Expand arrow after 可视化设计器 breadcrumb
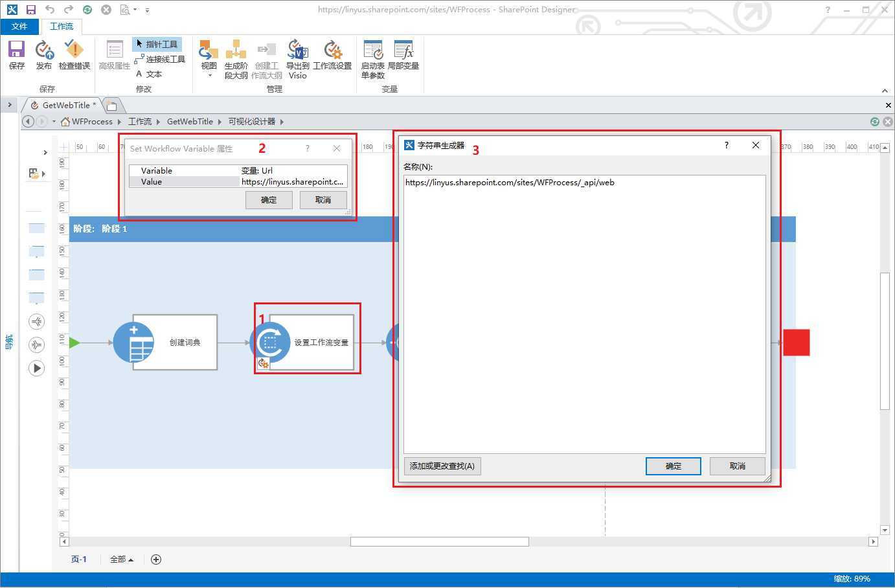 coord(282,122)
